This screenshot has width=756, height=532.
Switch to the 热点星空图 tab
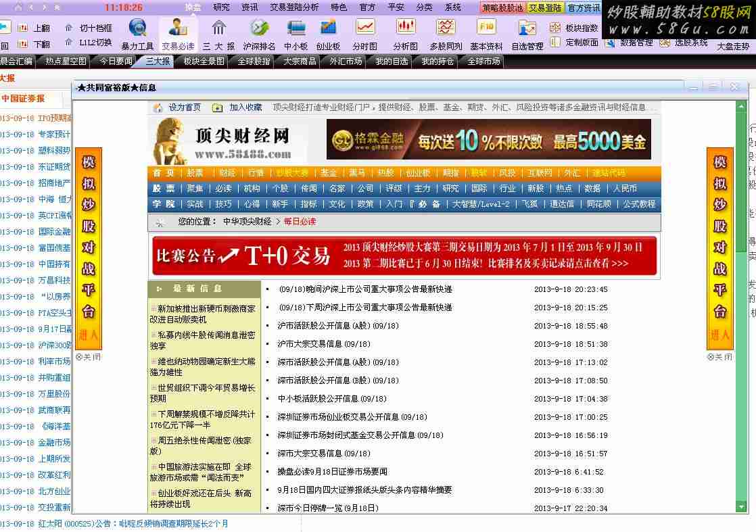click(66, 62)
